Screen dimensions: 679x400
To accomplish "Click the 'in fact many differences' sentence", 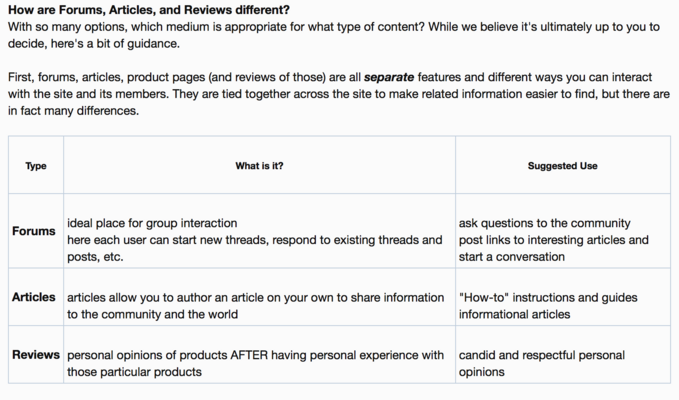I will pyautogui.click(x=73, y=111).
